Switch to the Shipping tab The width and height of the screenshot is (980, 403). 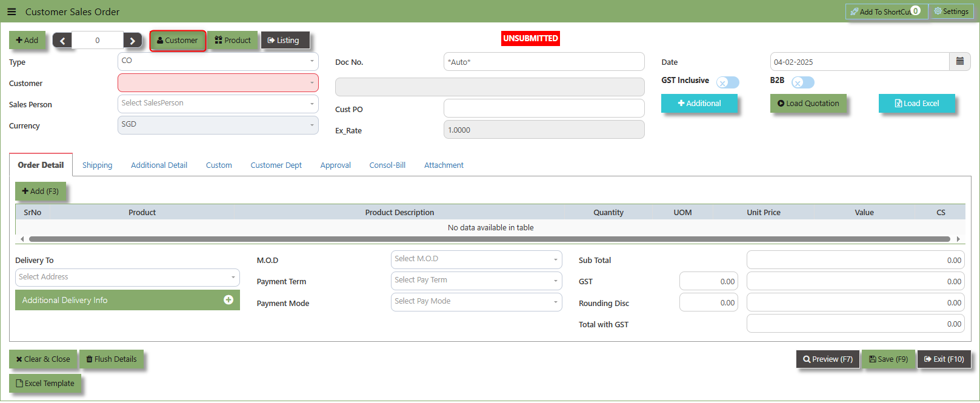tap(98, 165)
